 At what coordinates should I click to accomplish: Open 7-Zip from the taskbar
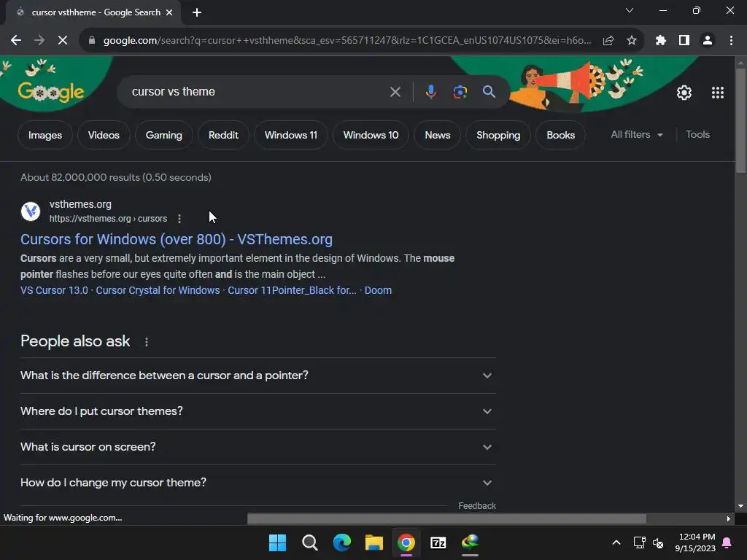tap(438, 542)
